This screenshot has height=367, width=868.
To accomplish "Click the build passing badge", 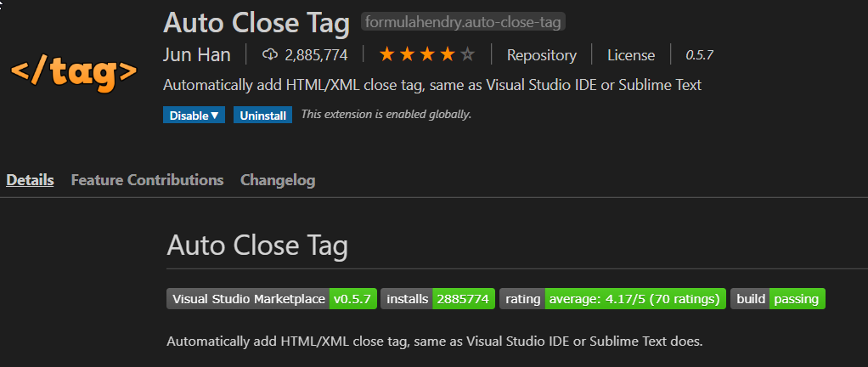I will (778, 299).
